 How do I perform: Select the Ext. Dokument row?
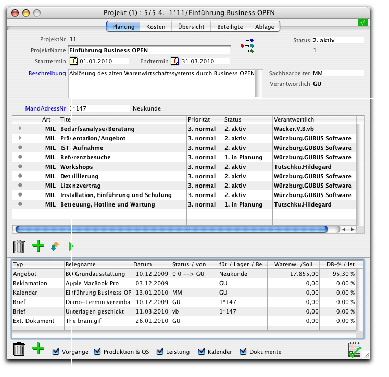click(x=184, y=321)
